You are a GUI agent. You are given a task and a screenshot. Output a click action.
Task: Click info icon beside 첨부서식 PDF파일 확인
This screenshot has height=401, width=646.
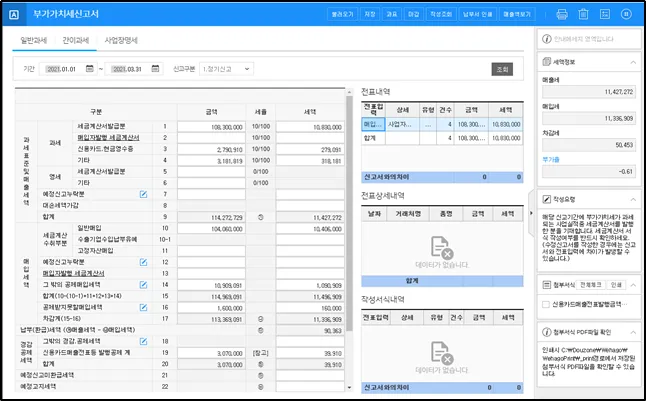[547, 332]
